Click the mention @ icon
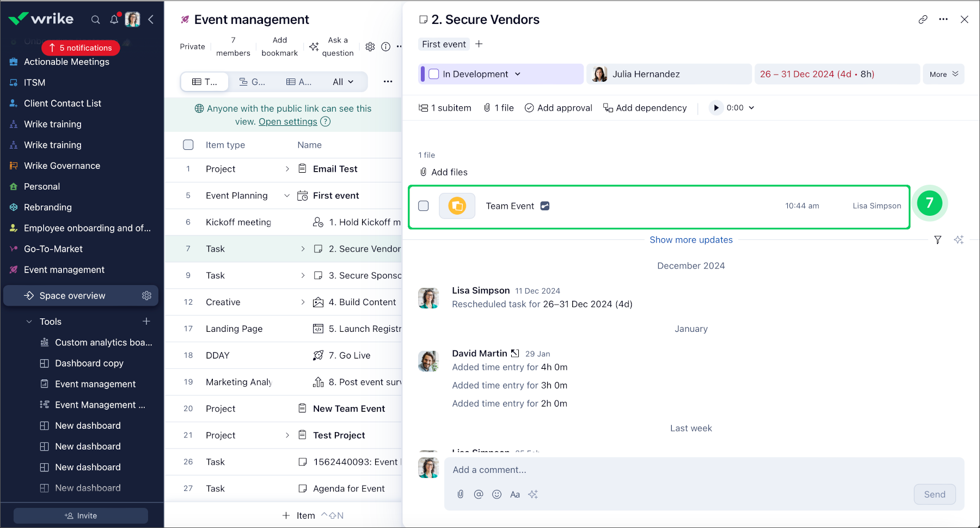This screenshot has height=528, width=980. [479, 494]
